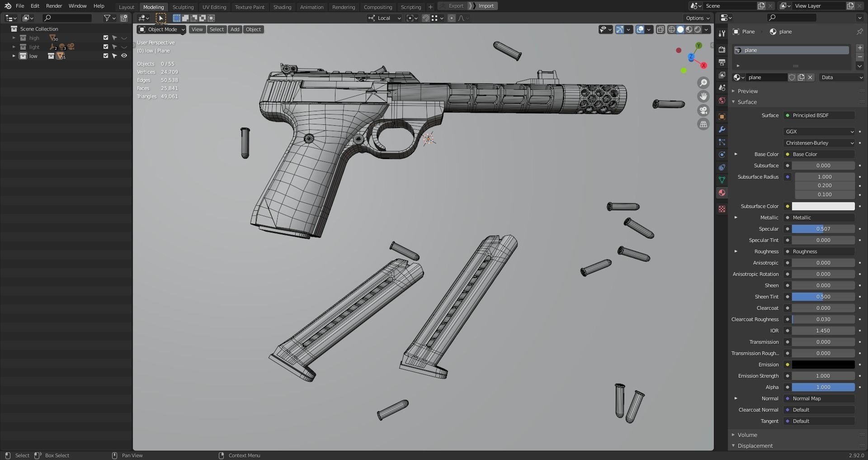Open Object Data mesh properties tab
The width and height of the screenshot is (868, 460).
pos(722,180)
